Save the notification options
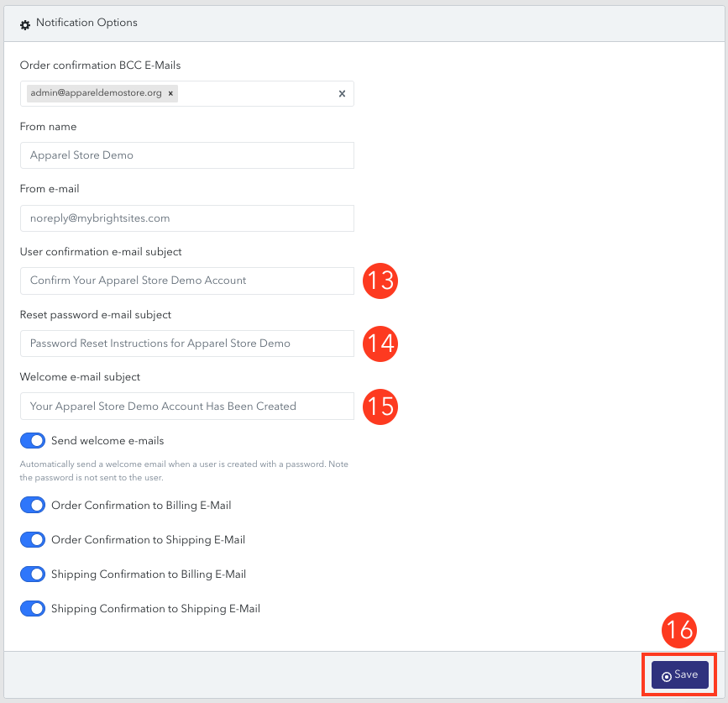 [679, 674]
